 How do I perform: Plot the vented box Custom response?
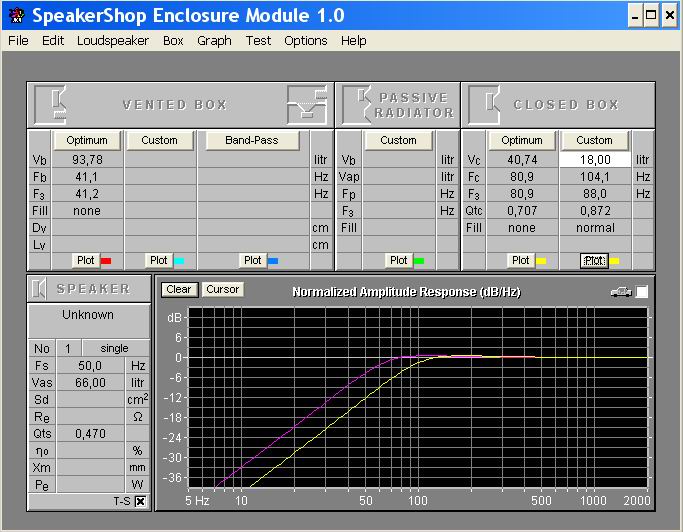[159, 261]
